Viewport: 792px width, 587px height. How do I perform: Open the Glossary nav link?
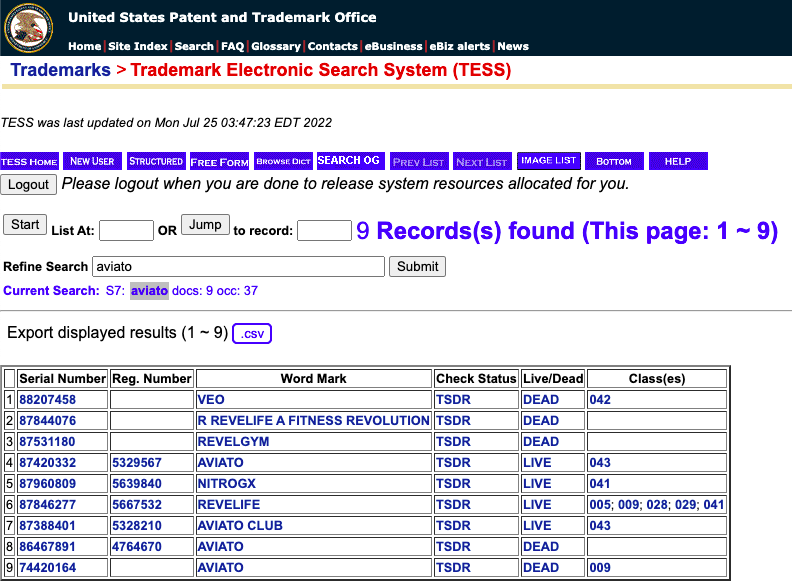coord(276,46)
